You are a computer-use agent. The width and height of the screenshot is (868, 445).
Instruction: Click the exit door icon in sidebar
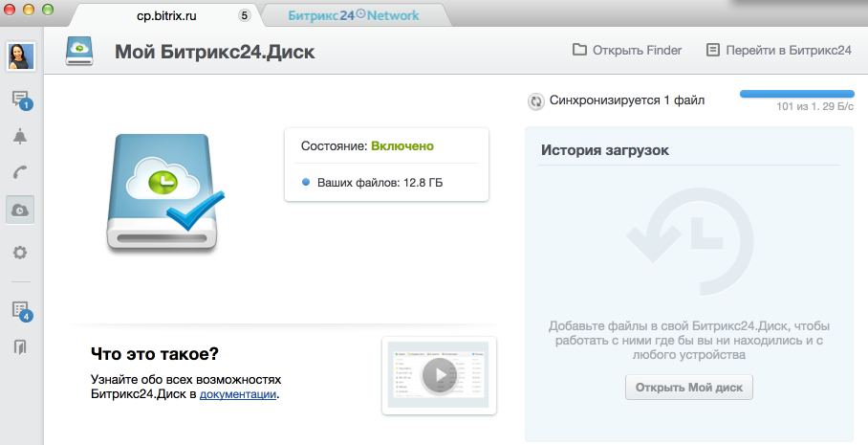[20, 347]
